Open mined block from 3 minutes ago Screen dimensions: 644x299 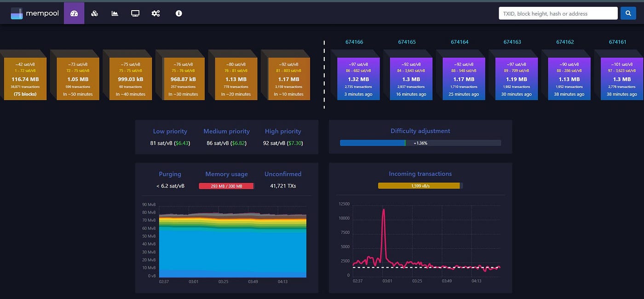coord(358,79)
